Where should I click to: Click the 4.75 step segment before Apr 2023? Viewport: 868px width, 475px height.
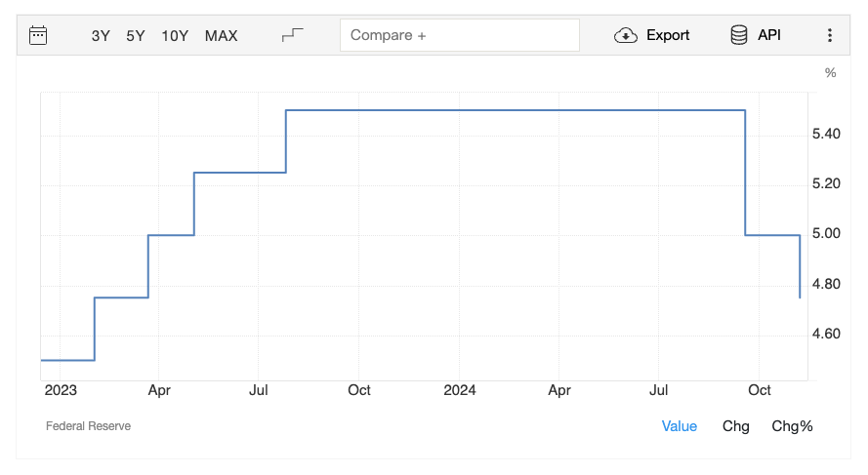coord(121,297)
